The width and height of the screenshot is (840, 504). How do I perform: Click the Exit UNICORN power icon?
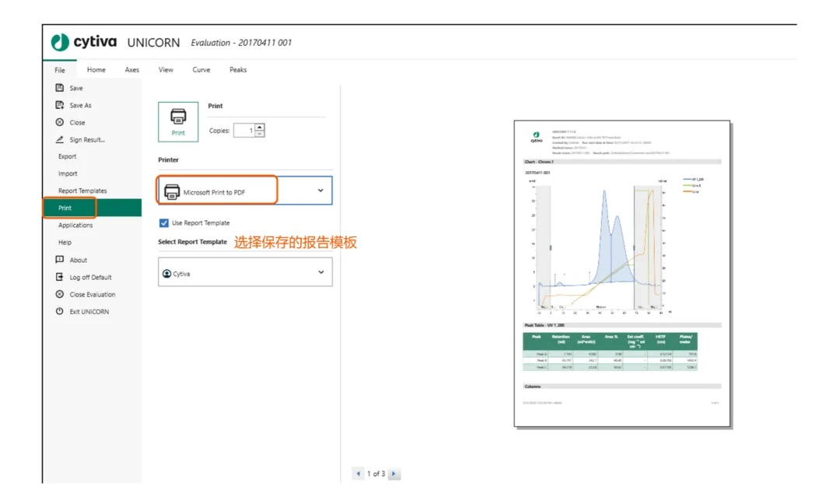click(59, 311)
